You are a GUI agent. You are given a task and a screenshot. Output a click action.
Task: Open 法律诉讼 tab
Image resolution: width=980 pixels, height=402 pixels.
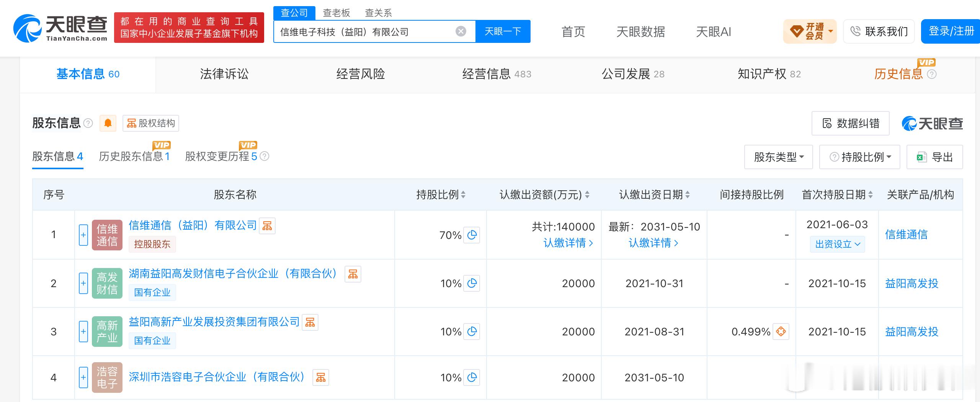tap(224, 74)
